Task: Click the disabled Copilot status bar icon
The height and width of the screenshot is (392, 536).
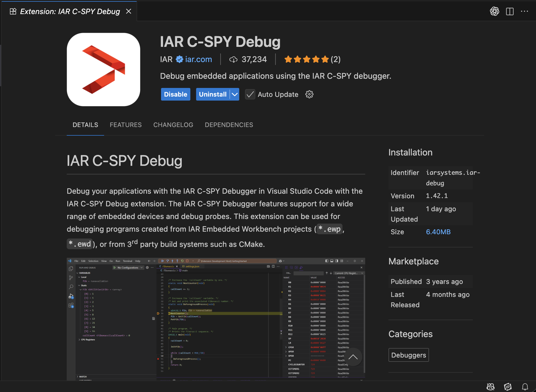Action: coord(490,387)
